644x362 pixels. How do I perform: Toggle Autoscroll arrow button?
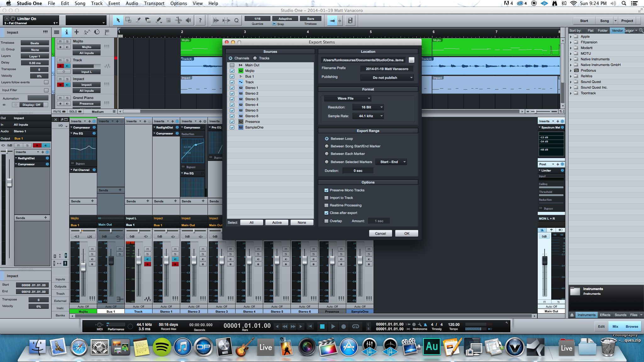point(332,21)
